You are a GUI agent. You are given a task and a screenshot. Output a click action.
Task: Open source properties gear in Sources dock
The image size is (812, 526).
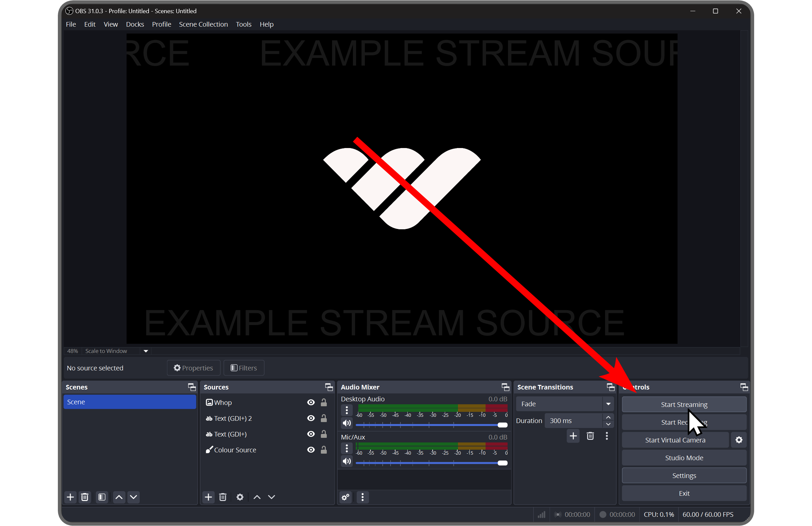(x=240, y=497)
